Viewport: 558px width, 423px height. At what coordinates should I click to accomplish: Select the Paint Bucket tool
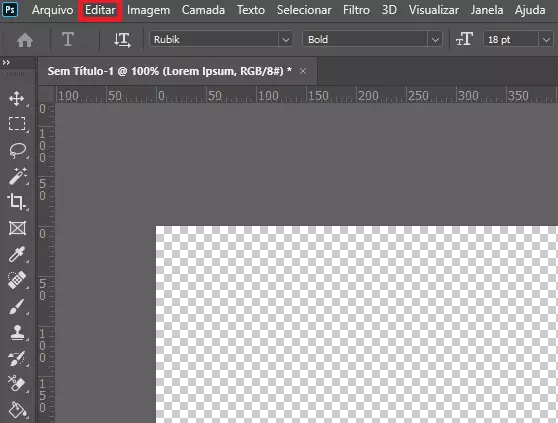pyautogui.click(x=17, y=410)
